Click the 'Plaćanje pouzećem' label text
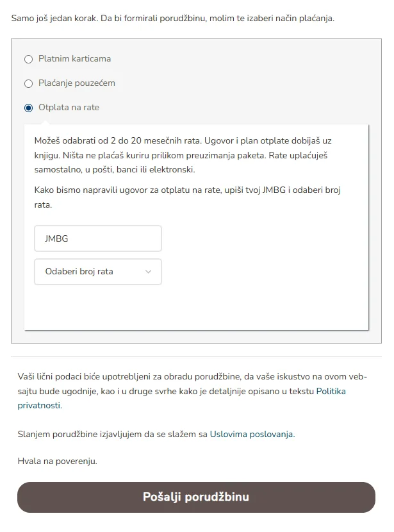This screenshot has width=394, height=532. pyautogui.click(x=77, y=83)
